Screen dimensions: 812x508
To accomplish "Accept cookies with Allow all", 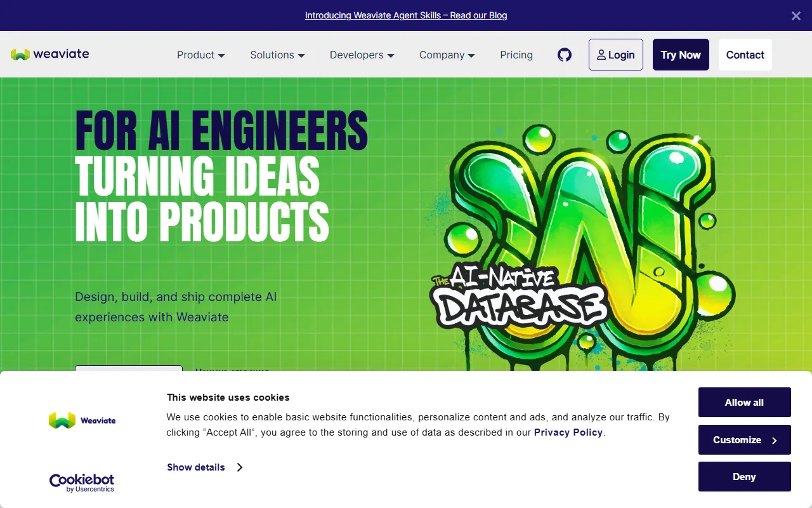I will click(744, 403).
